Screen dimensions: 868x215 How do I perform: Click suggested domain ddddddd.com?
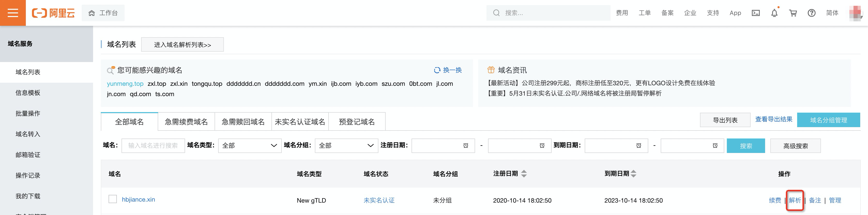284,83
